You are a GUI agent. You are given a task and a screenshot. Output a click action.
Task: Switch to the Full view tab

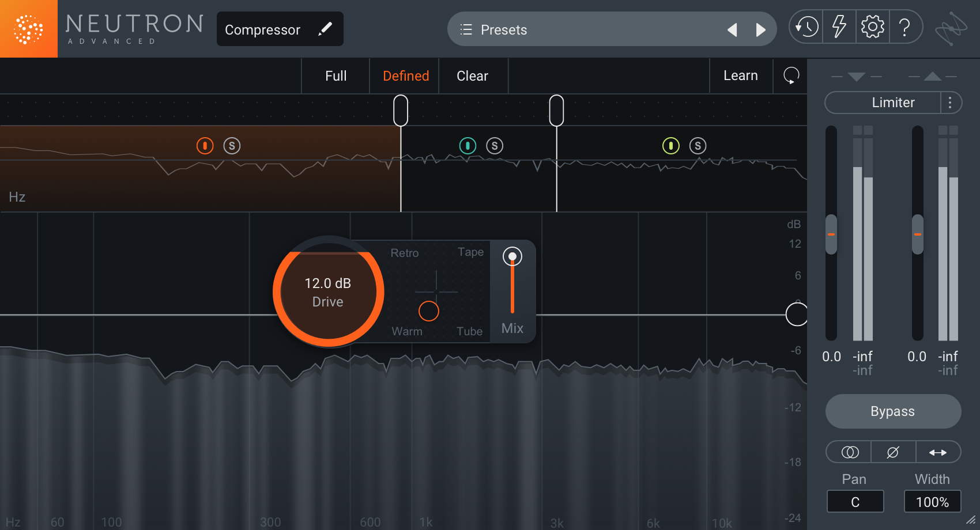[336, 76]
